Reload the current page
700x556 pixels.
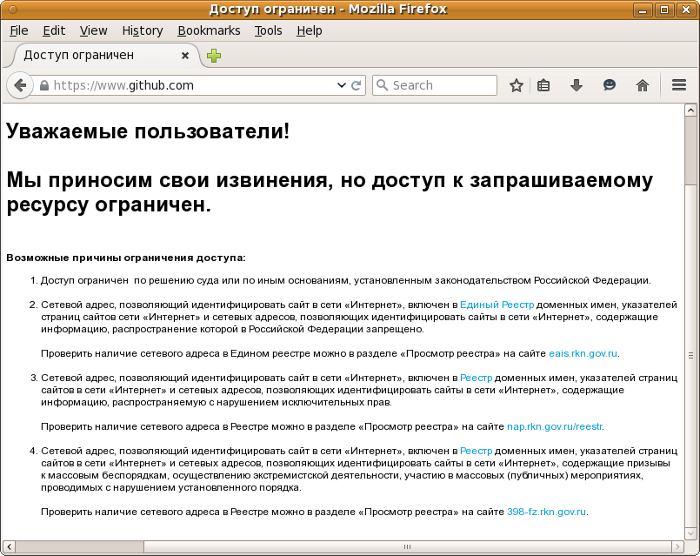[357, 86]
